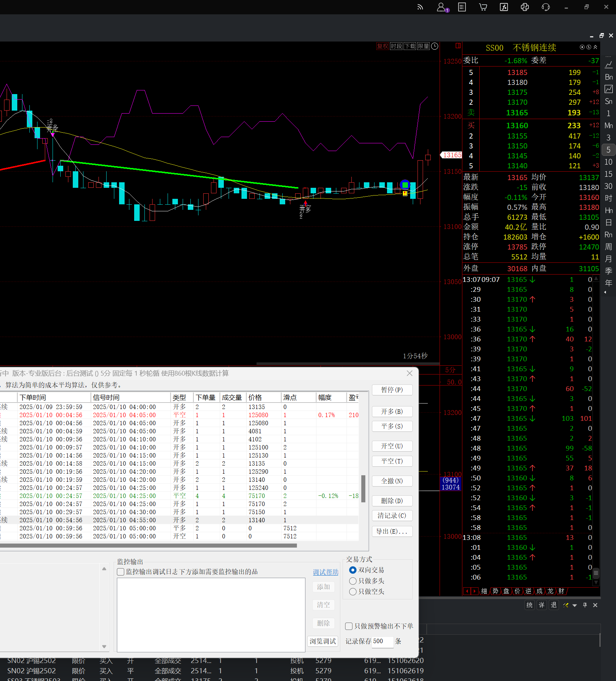Expand the dropdown arrow beside tools icon
This screenshot has width=616, height=681.
point(574,605)
